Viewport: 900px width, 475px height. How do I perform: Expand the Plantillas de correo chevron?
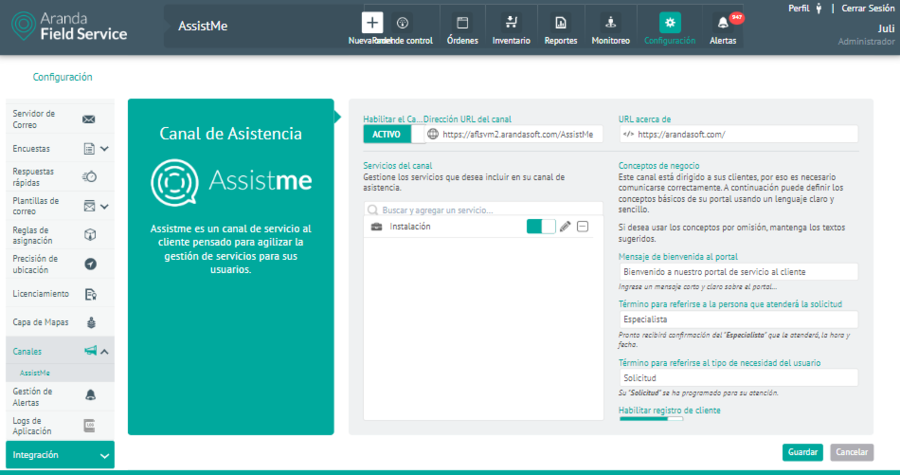point(104,207)
